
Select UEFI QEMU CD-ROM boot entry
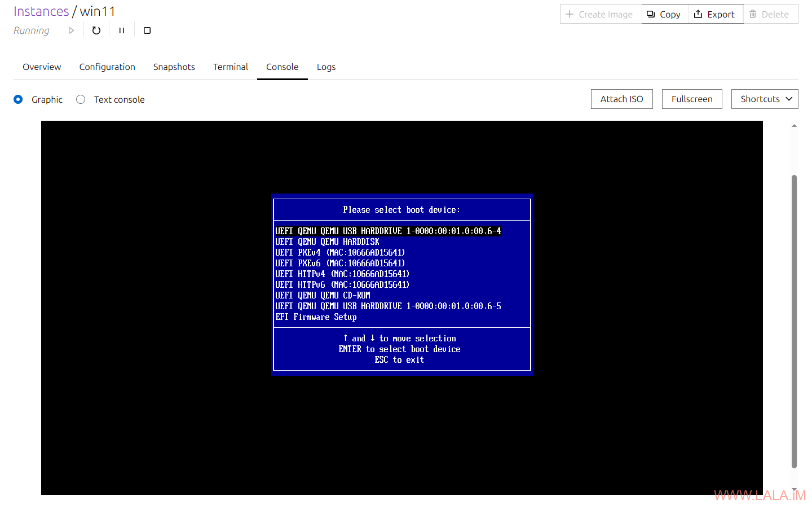coord(323,295)
